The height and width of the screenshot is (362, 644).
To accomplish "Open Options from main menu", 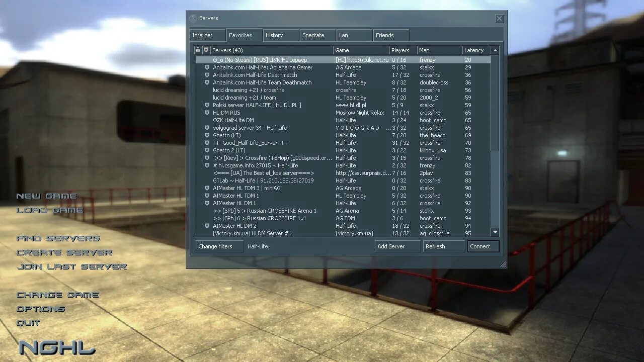I will pyautogui.click(x=41, y=309).
